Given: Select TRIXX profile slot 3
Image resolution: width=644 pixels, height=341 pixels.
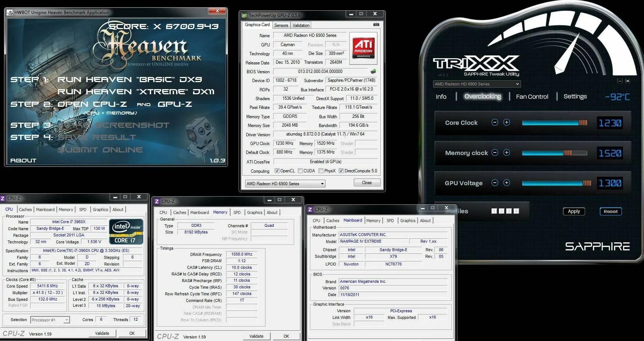Looking at the screenshot, I should (x=509, y=211).
